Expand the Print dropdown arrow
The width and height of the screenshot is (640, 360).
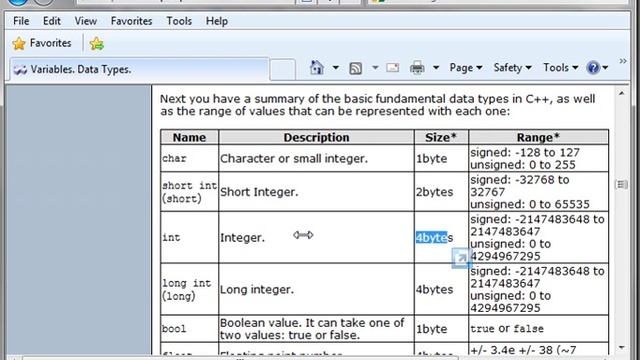436,67
